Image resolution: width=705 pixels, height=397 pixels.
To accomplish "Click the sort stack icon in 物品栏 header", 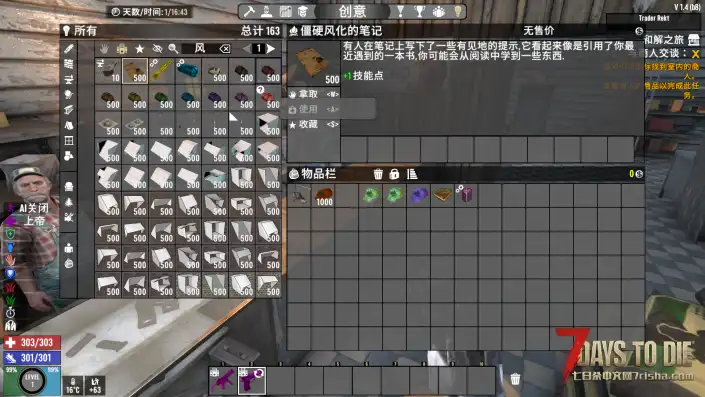I will tap(412, 174).
